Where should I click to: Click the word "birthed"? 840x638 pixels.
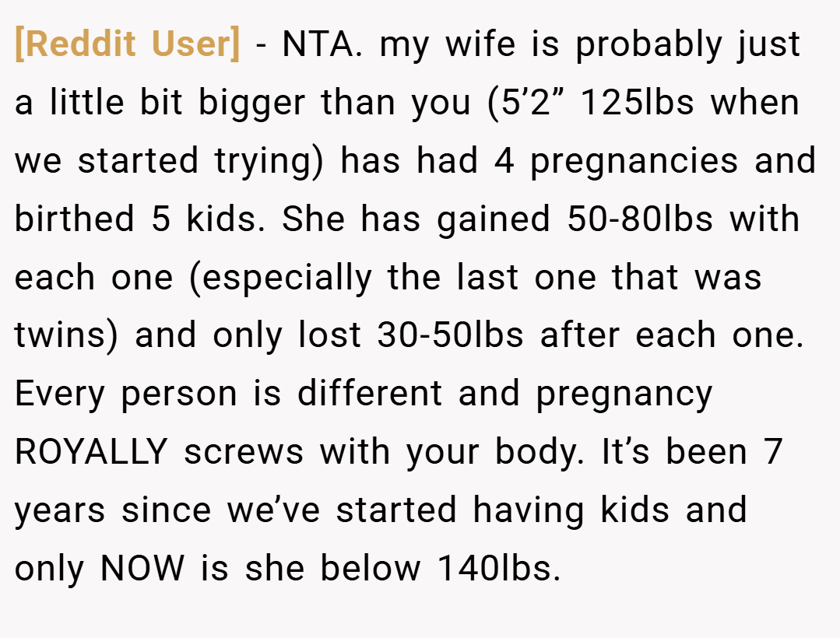pyautogui.click(x=75, y=219)
